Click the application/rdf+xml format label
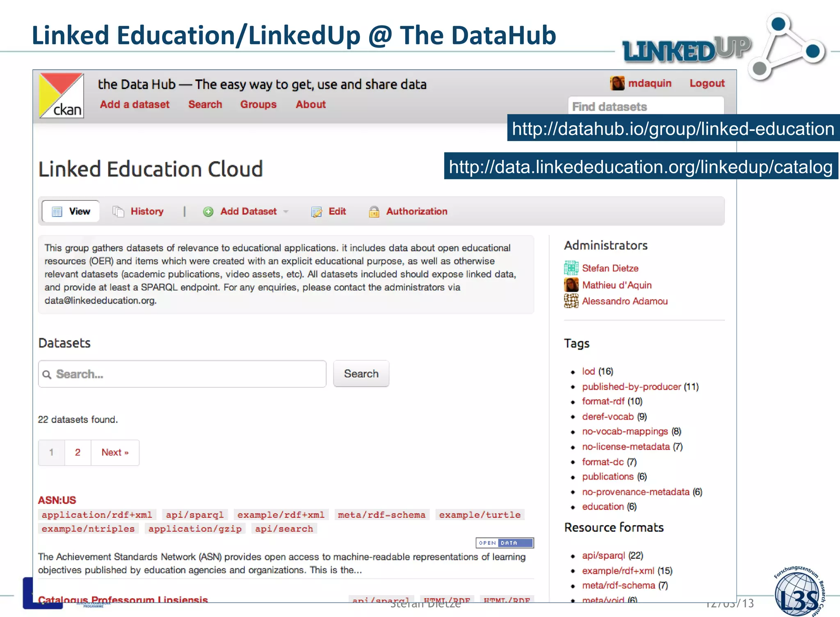The height and width of the screenshot is (617, 840). tap(97, 515)
